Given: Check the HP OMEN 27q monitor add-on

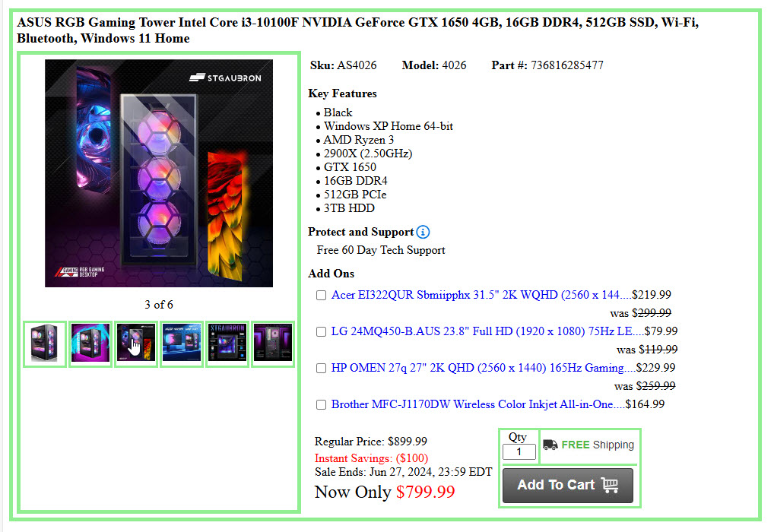Looking at the screenshot, I should pos(321,368).
